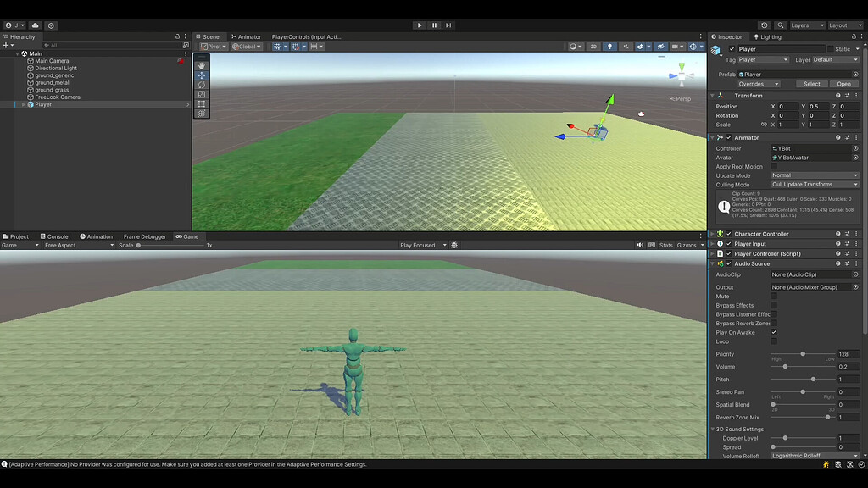This screenshot has height=488, width=868.
Task: Open the Update Mode dropdown showing Normal
Action: point(814,175)
